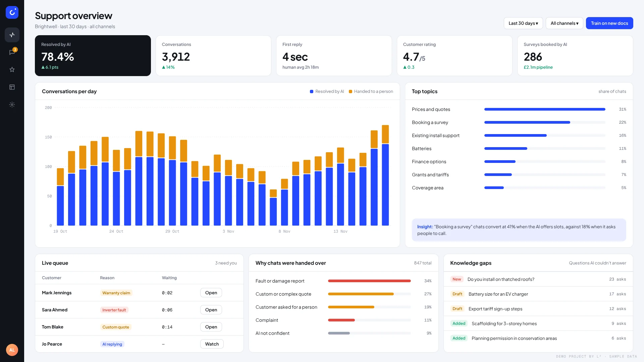Select the Conversations 3,912 card
644x362 pixels.
tap(213, 56)
